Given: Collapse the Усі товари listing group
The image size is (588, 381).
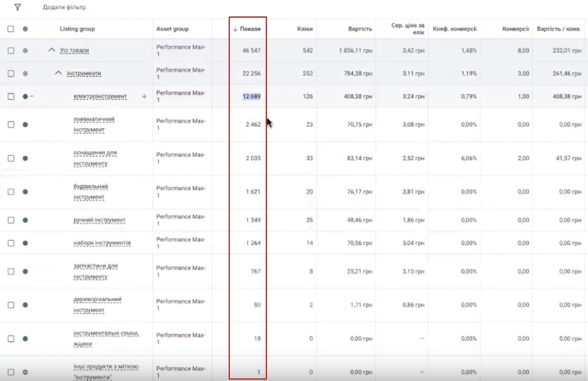Looking at the screenshot, I should pyautogui.click(x=52, y=50).
